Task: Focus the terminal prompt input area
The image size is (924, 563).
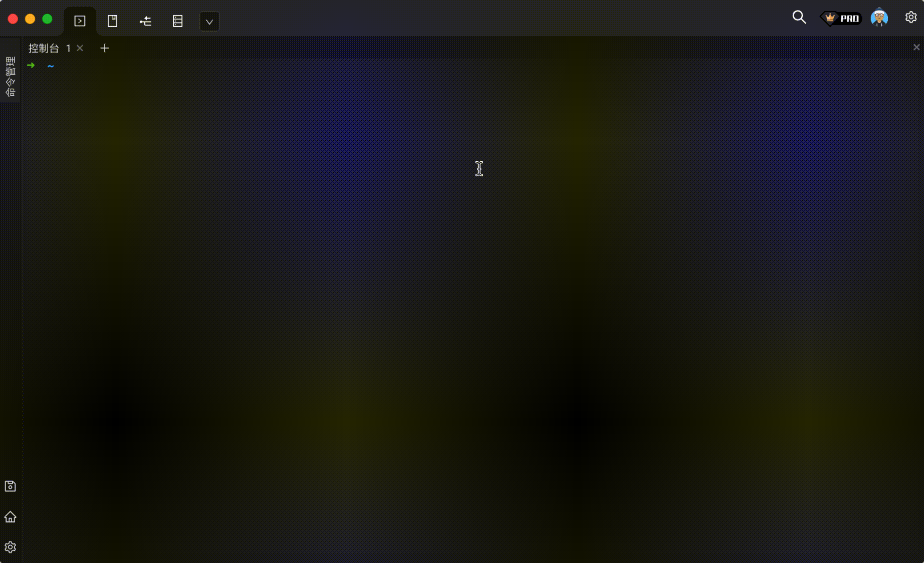Action: point(473,310)
